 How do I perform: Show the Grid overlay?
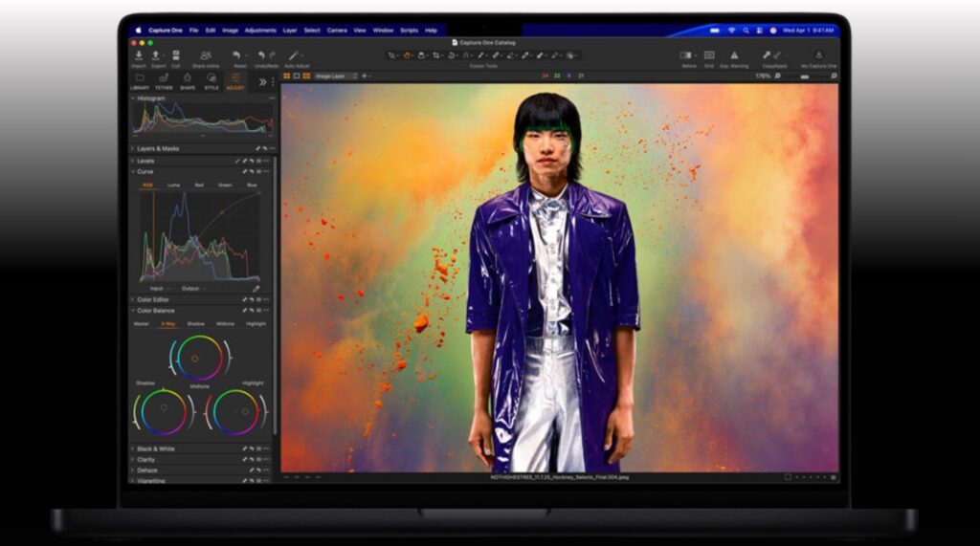709,55
